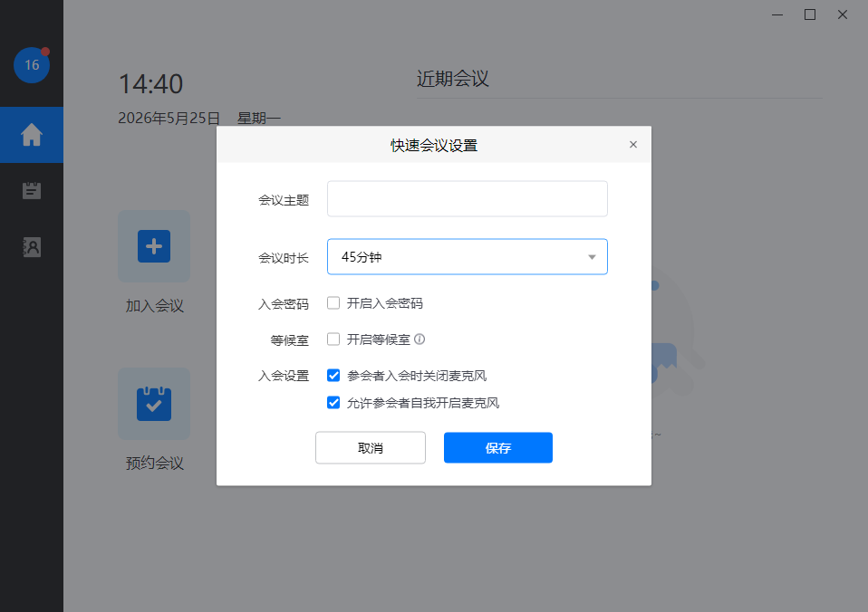Open the user avatar labeled 16
The width and height of the screenshot is (868, 612).
point(32,65)
